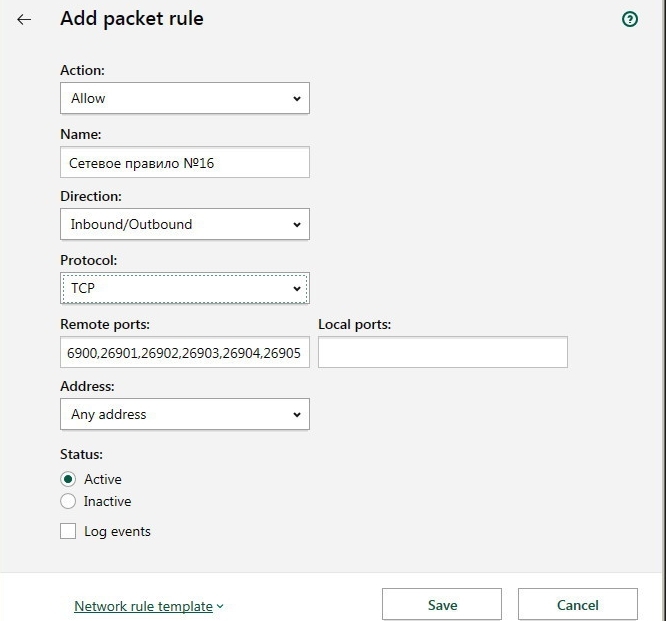Viewport: 666px width, 621px height.
Task: Click the Local ports label text
Action: [x=354, y=324]
